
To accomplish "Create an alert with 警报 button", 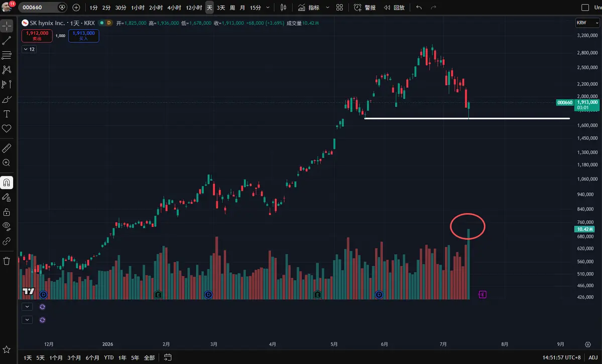I will click(x=365, y=8).
